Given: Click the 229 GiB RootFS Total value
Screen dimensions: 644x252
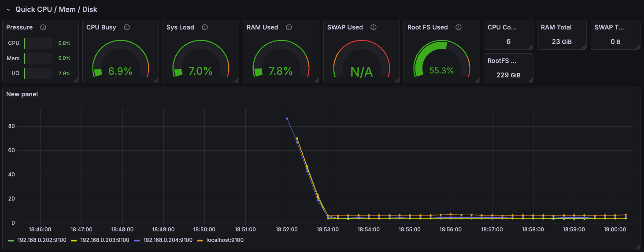Looking at the screenshot, I should pyautogui.click(x=508, y=75).
